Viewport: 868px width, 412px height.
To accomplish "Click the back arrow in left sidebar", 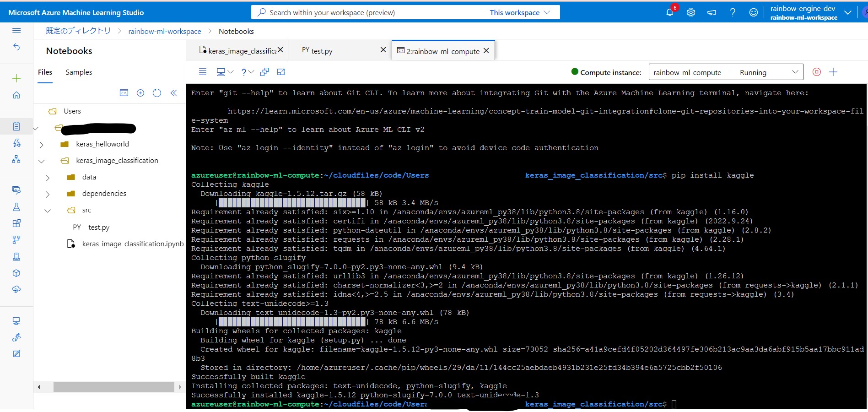I will pyautogui.click(x=16, y=47).
